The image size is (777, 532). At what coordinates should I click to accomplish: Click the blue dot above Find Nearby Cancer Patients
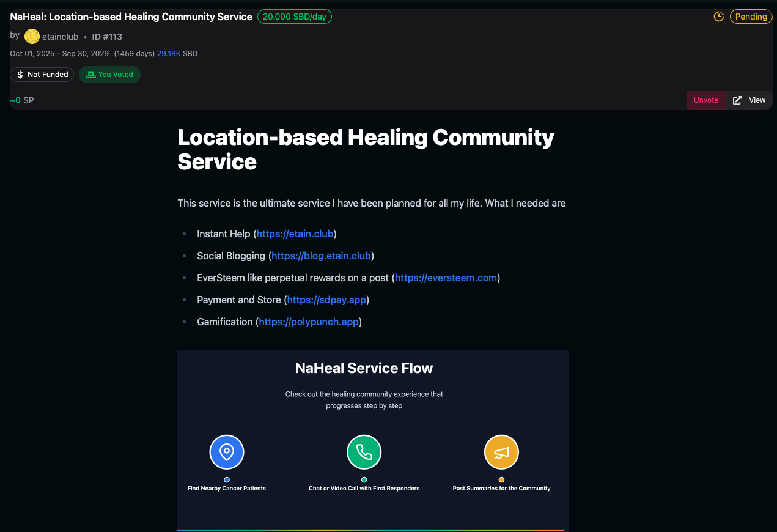point(227,480)
